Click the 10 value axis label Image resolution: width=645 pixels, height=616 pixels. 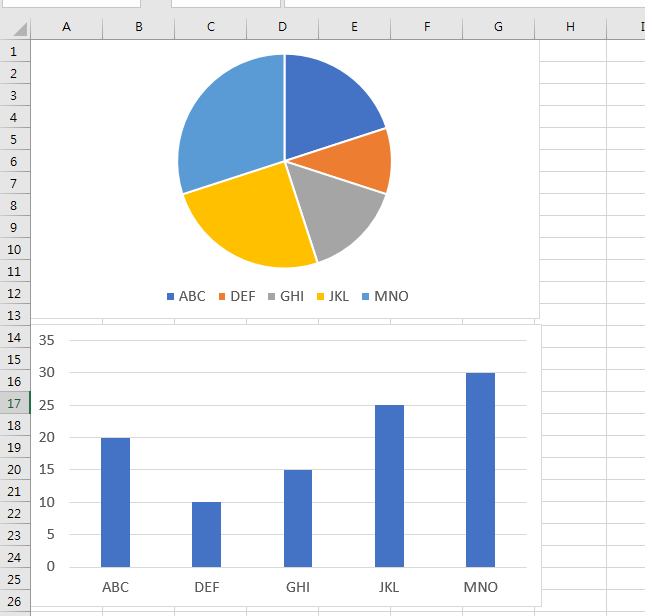pyautogui.click(x=46, y=503)
